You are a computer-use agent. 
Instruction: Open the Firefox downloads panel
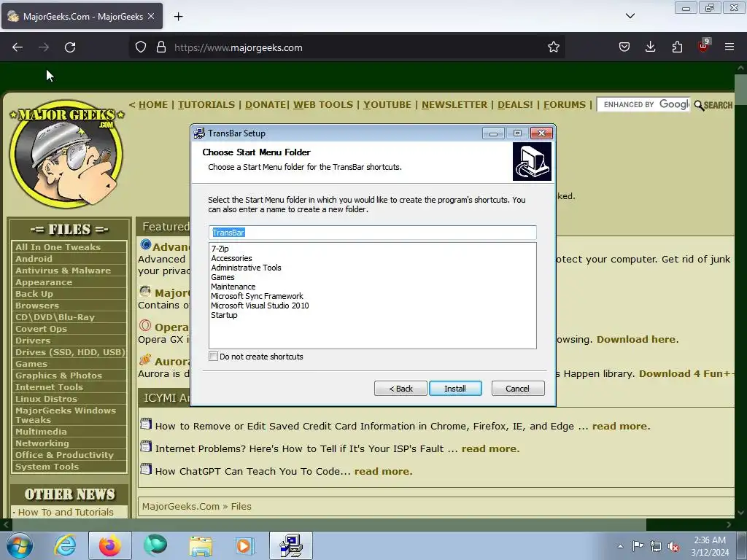650,47
